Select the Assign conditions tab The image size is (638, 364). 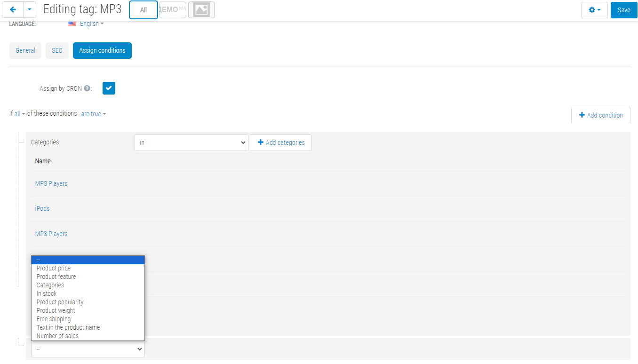[x=102, y=50]
